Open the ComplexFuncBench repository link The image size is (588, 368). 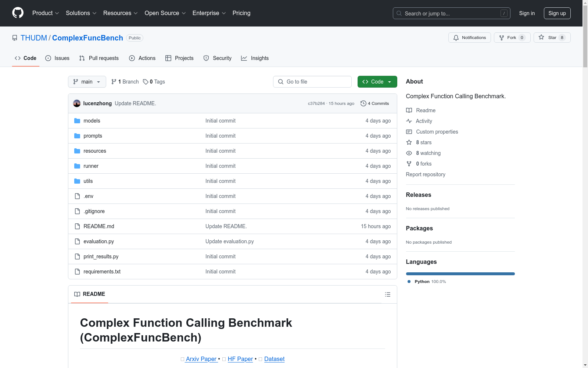(87, 38)
